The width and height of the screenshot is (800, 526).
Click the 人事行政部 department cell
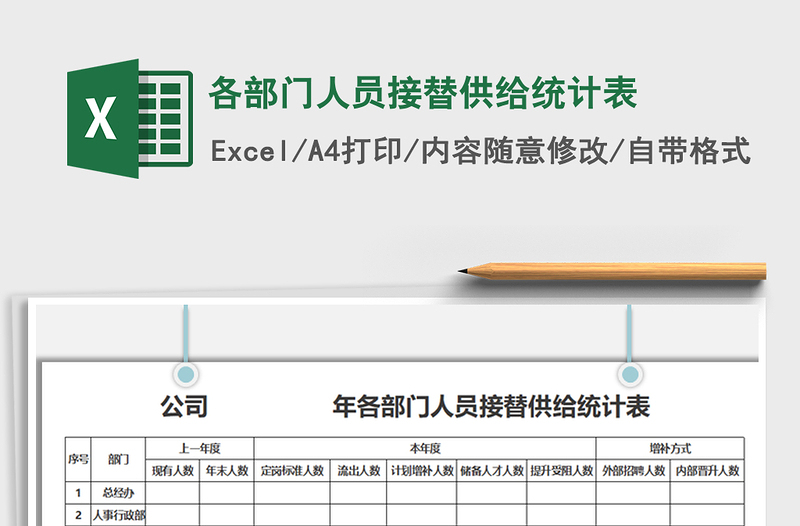point(118,515)
